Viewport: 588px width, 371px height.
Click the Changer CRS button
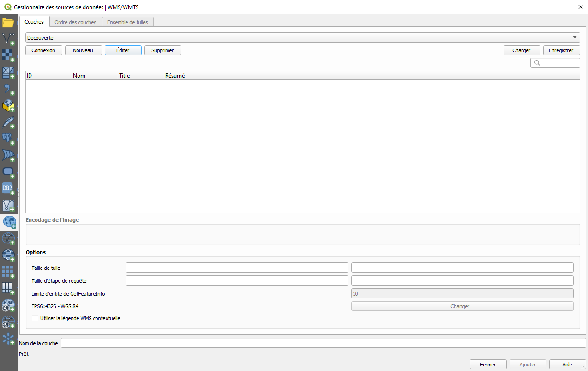(x=462, y=305)
